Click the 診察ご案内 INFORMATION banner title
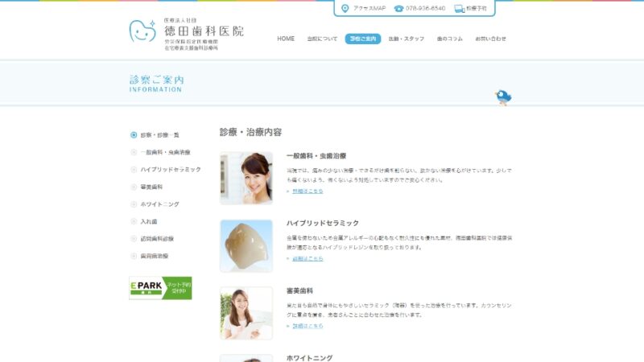 (156, 84)
